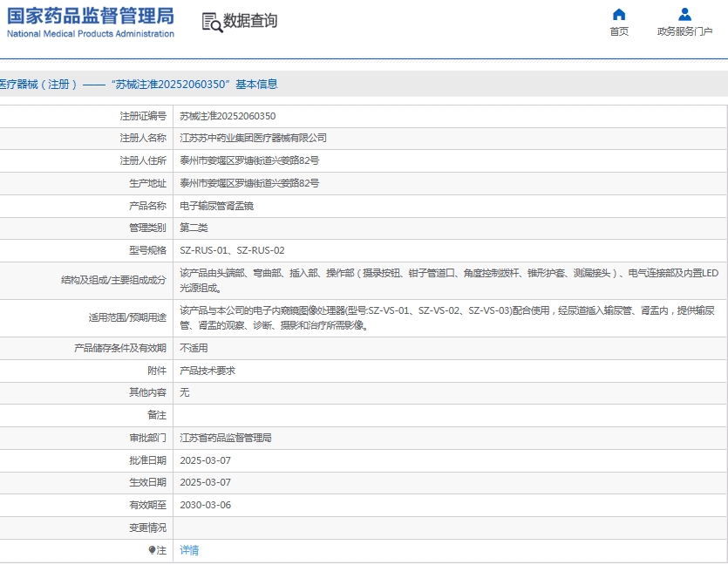Click the 变更情况 label
The height and width of the screenshot is (565, 728).
pyautogui.click(x=147, y=528)
